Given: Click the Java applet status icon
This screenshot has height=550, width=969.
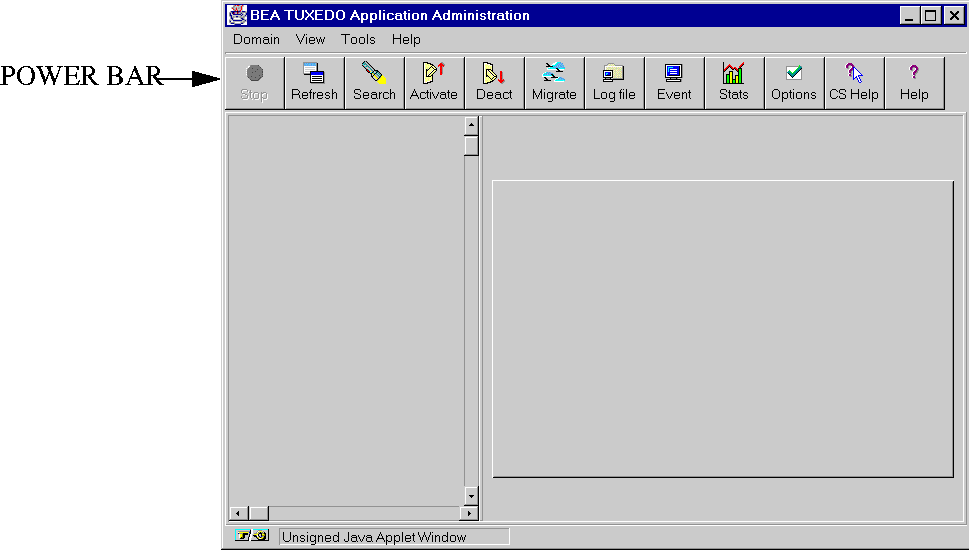Looking at the screenshot, I should point(252,536).
